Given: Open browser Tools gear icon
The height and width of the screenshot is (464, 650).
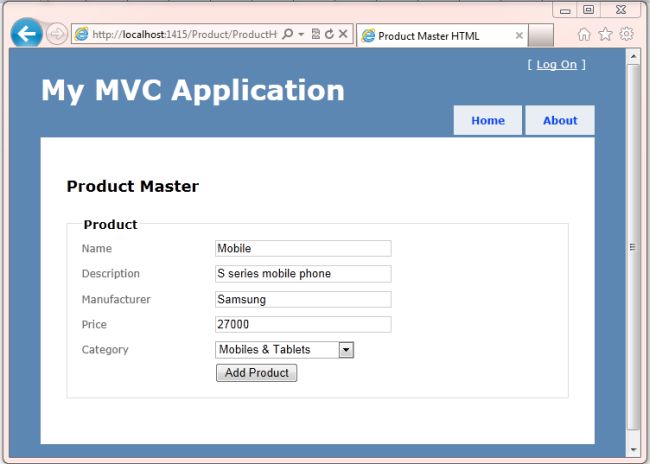Looking at the screenshot, I should pos(627,34).
